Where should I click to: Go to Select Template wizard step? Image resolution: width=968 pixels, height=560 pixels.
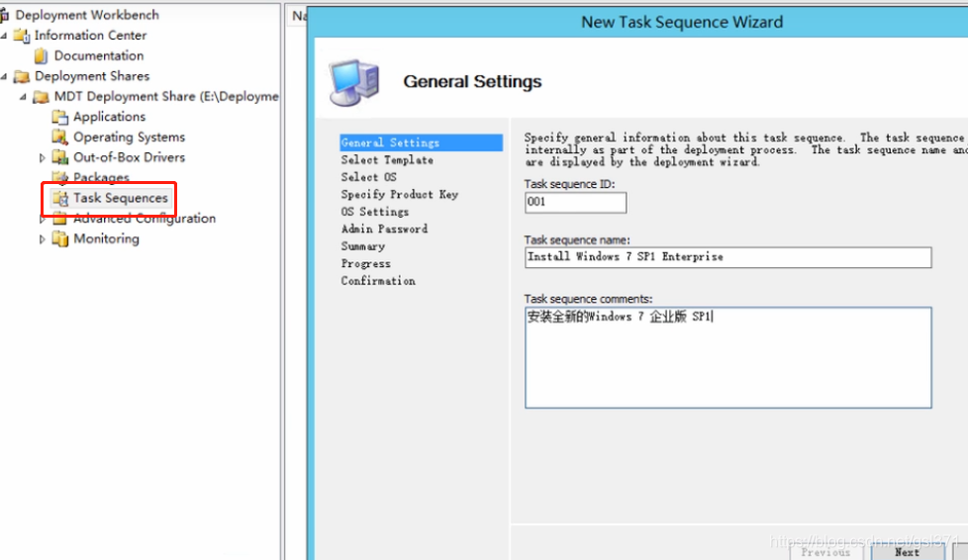[387, 160]
